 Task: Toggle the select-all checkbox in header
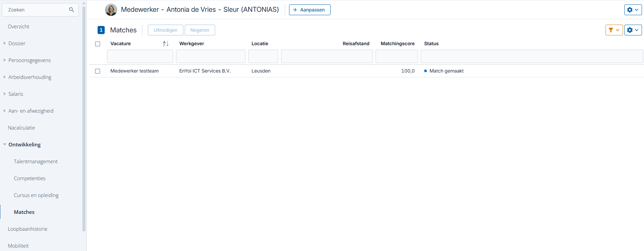point(98,44)
